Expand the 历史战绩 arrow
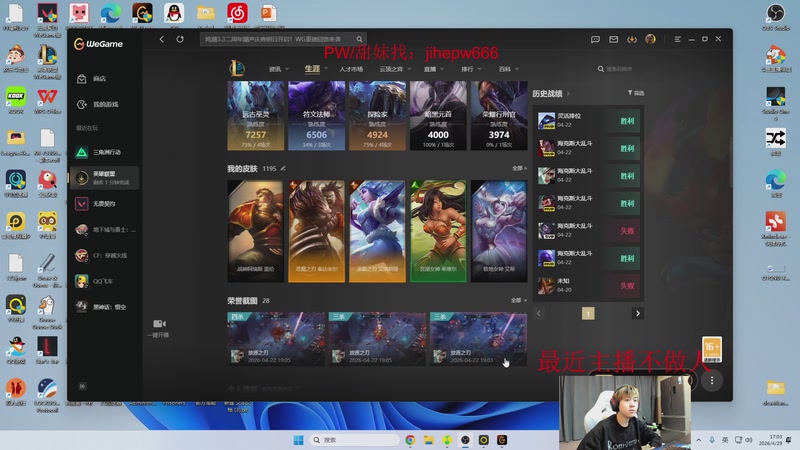This screenshot has width=800, height=450. [568, 94]
